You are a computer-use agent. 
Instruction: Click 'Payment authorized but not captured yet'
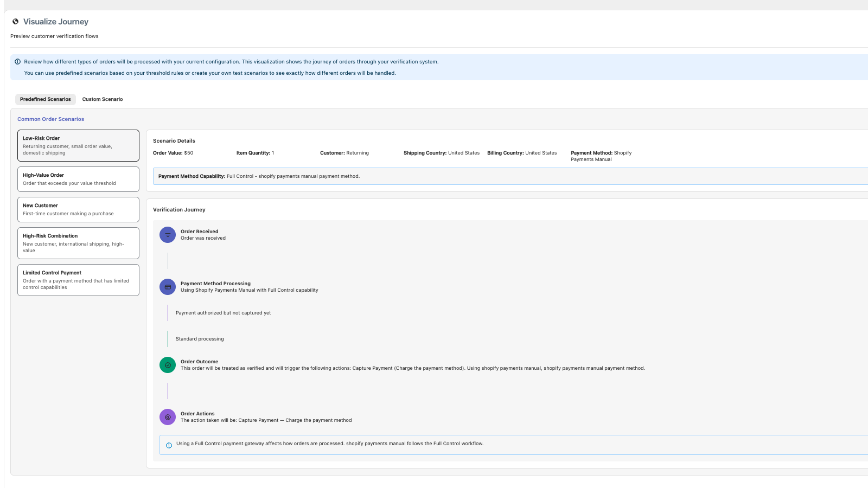224,313
